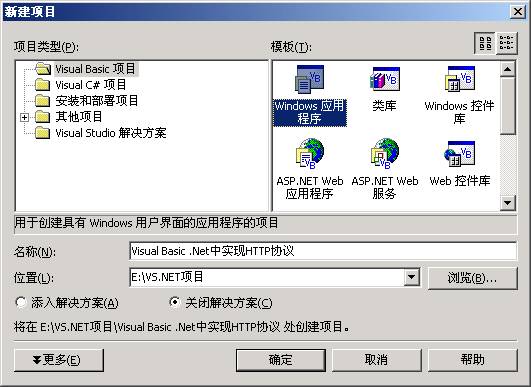Viewport: 531px width, 387px height.
Task: Click the template list scroll up arrow
Action: 507,69
